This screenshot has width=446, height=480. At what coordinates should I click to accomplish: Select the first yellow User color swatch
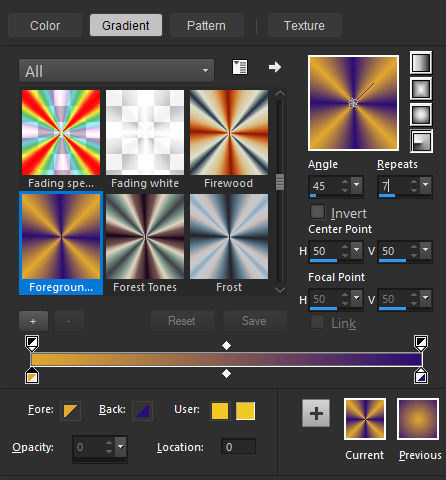(220, 411)
